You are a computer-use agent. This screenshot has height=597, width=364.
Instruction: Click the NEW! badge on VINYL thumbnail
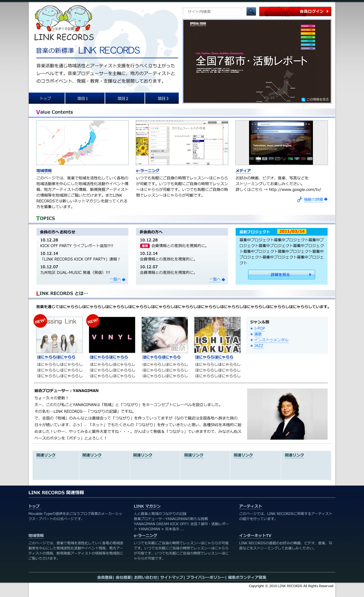(93, 321)
